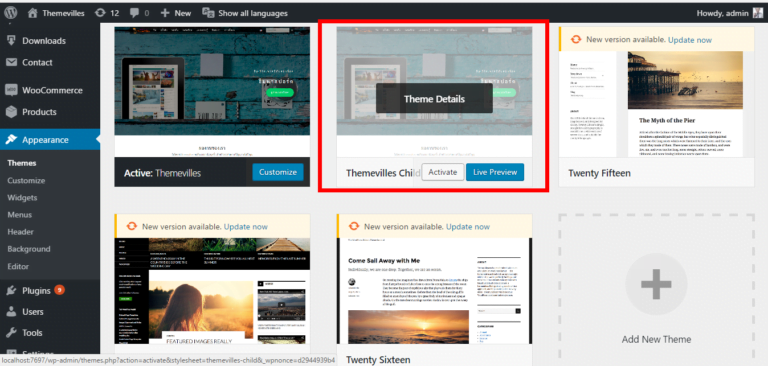Image resolution: width=768 pixels, height=366 pixels.
Task: Click Show all languages in admin bar
Action: (245, 13)
